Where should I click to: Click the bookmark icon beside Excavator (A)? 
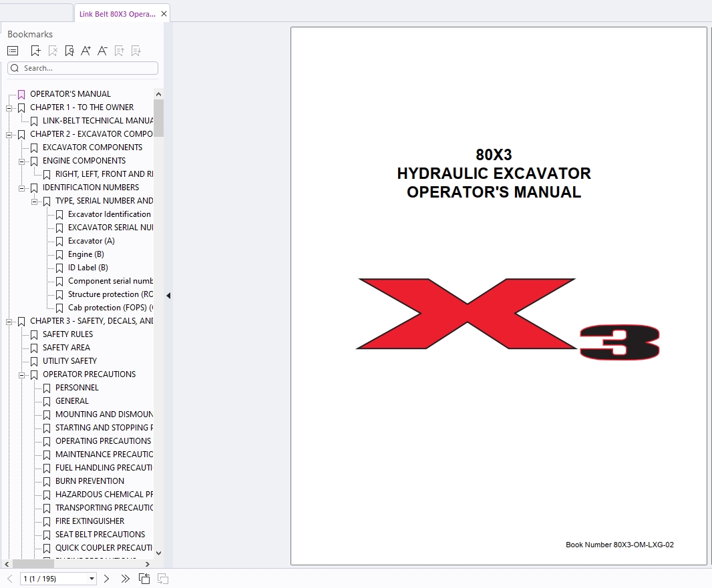[59, 242]
